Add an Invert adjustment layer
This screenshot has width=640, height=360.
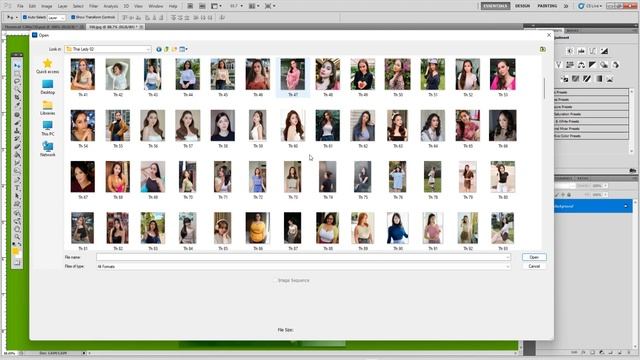565,79
